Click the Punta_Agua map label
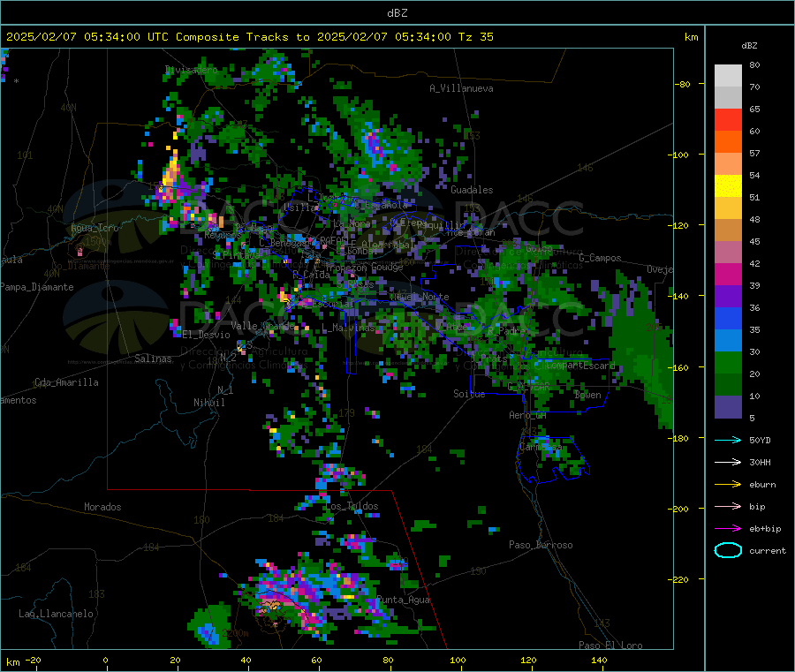 pyautogui.click(x=404, y=600)
